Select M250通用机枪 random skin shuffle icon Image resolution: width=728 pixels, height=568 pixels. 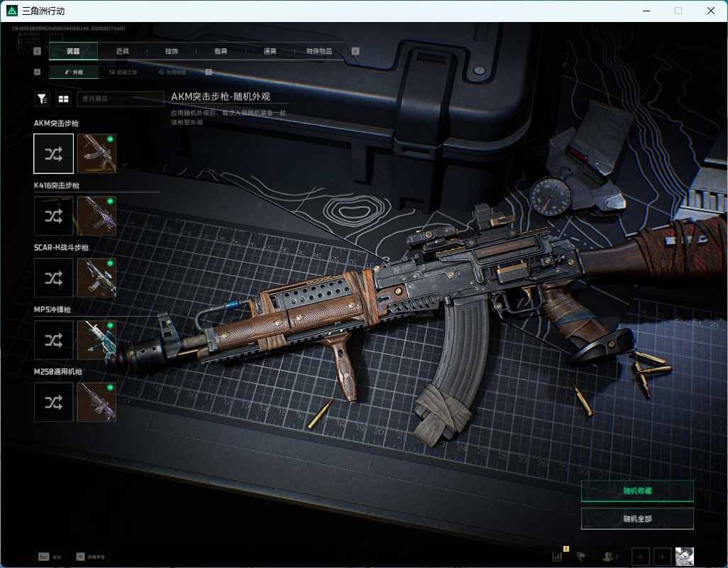[x=53, y=402]
